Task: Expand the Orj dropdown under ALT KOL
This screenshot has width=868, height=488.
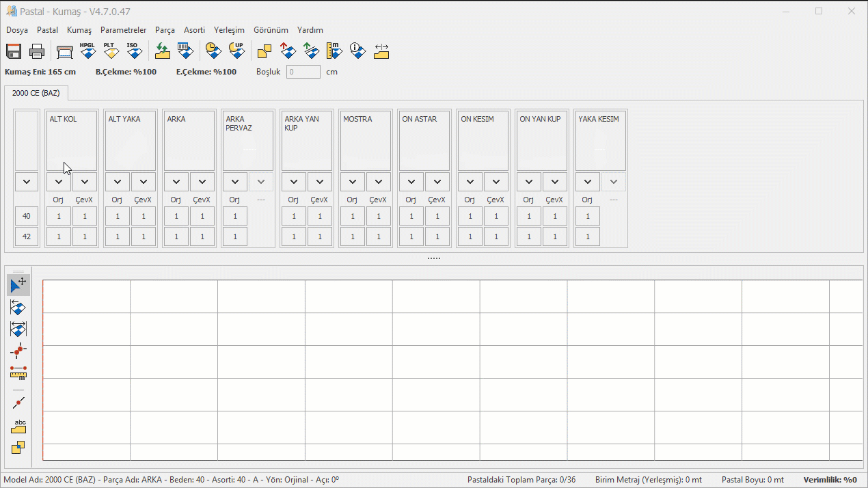Action: pyautogui.click(x=59, y=182)
